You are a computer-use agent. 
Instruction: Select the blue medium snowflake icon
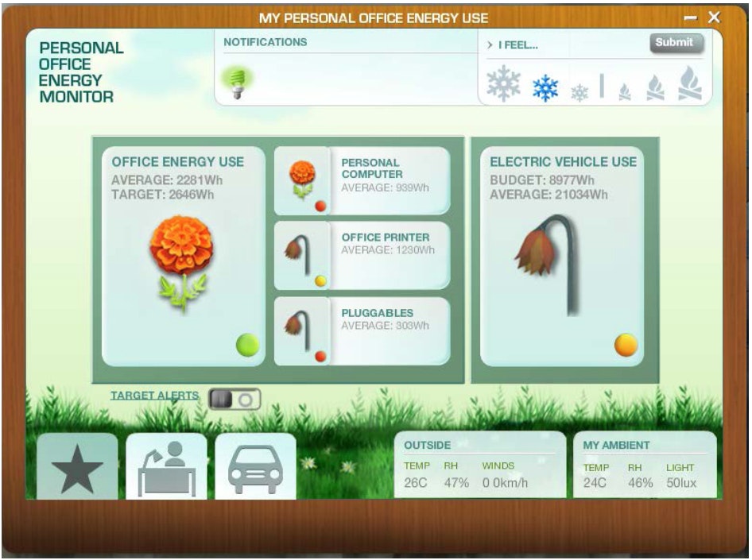[x=545, y=87]
